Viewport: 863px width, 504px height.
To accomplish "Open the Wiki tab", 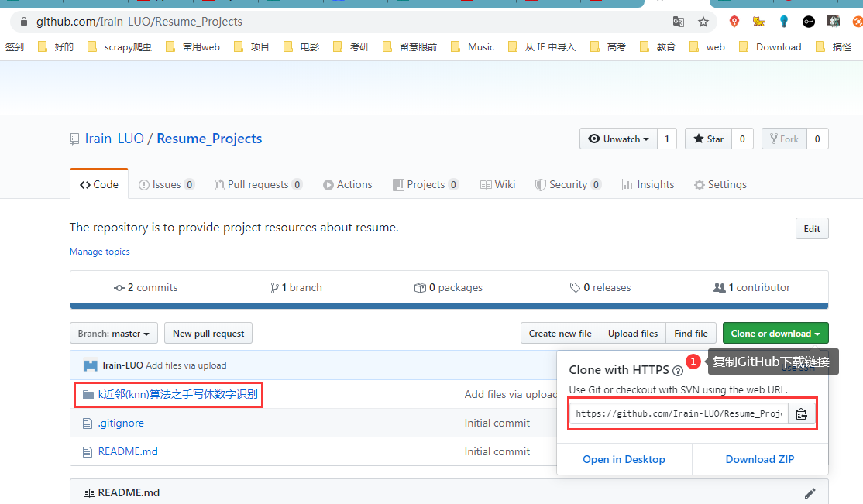I will pos(497,184).
